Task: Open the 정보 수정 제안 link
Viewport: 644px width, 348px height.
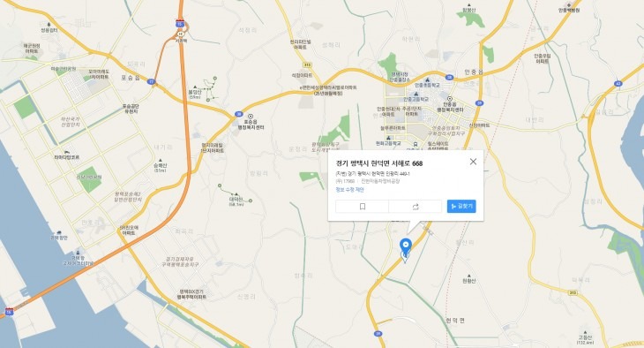Action: point(350,190)
